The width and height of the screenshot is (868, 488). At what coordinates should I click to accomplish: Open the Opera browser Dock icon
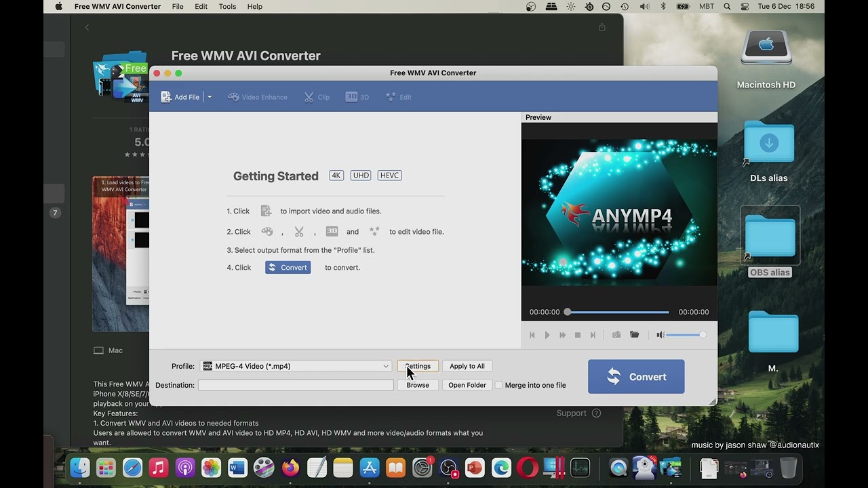coord(528,468)
